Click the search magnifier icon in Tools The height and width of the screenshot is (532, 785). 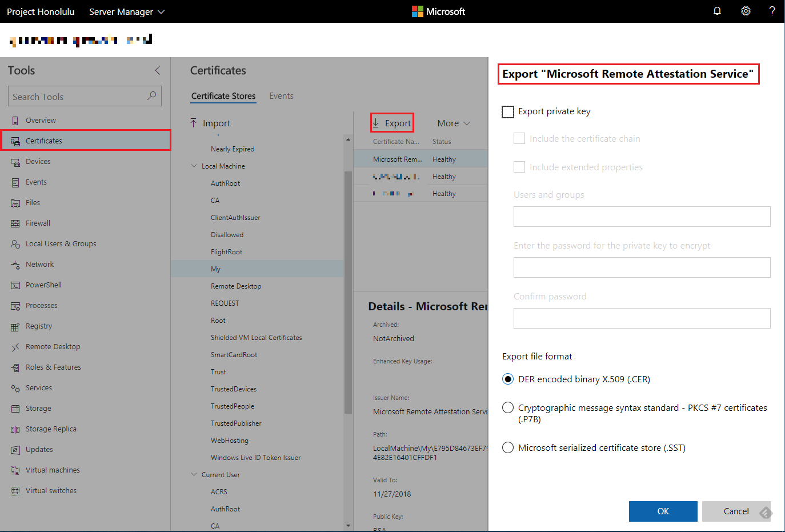pyautogui.click(x=151, y=96)
